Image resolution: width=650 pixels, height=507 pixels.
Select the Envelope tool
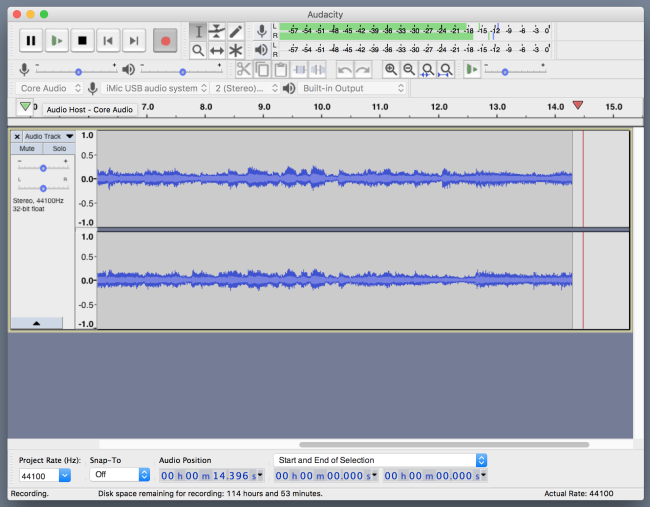click(x=217, y=32)
